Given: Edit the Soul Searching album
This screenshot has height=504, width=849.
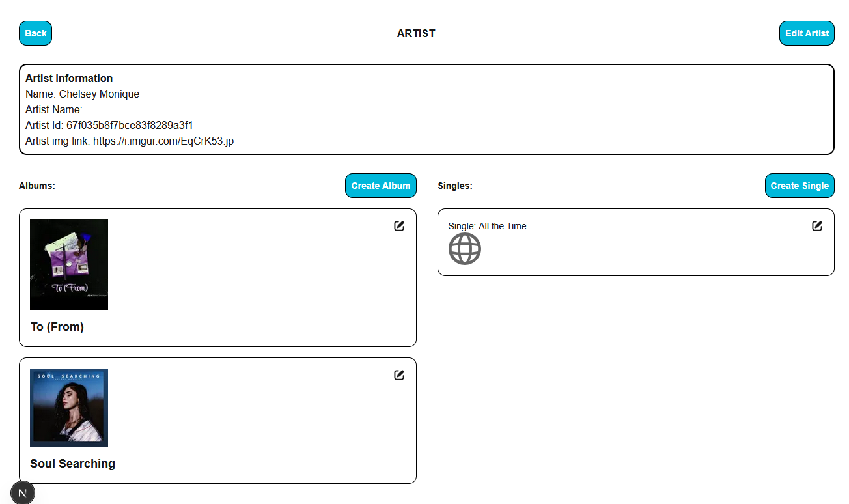Looking at the screenshot, I should 399,375.
